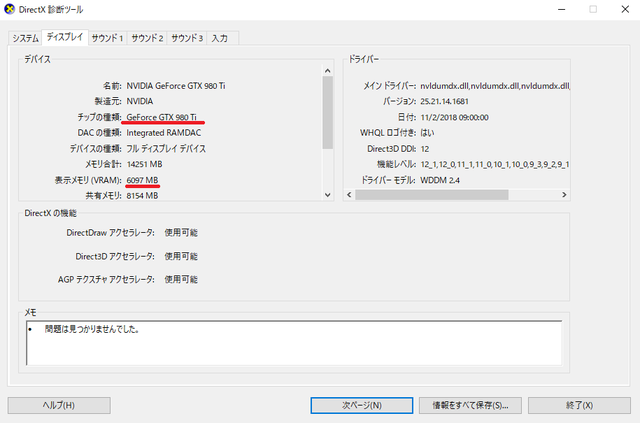Click WHQL logo value はい
Image resolution: width=640 pixels, height=423 pixels.
(x=427, y=133)
